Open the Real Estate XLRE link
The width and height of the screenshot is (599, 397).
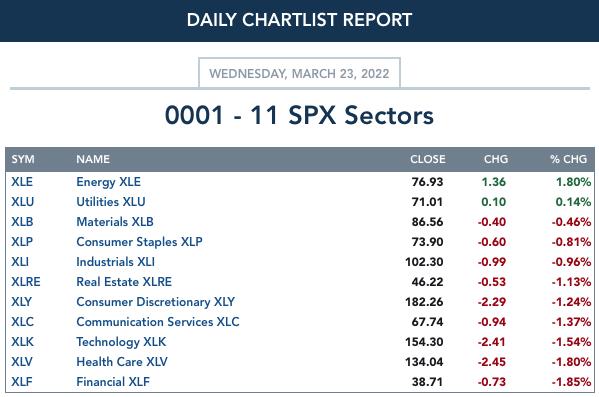(x=124, y=282)
